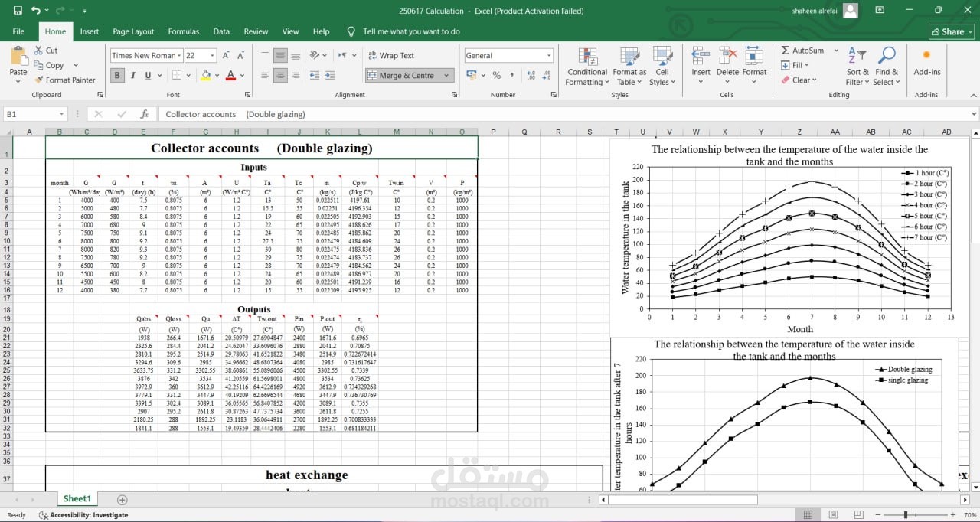Image resolution: width=980 pixels, height=522 pixels.
Task: Open the File menu
Action: tap(18, 31)
